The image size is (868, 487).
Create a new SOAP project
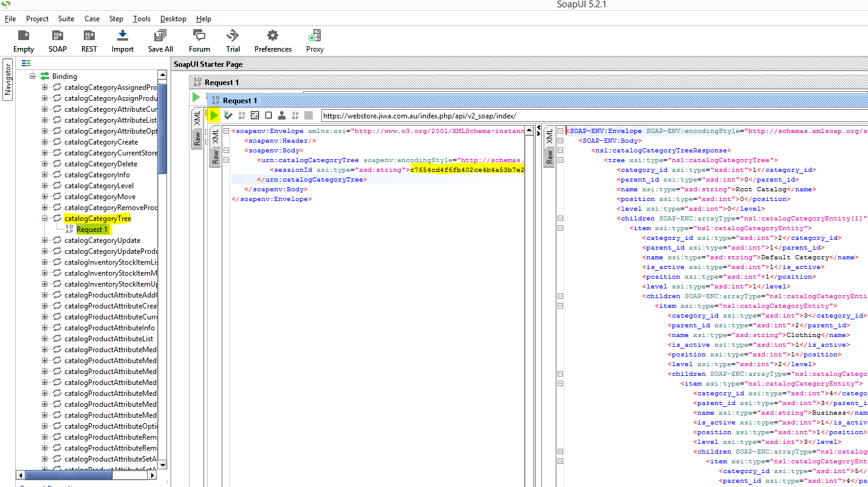[58, 40]
